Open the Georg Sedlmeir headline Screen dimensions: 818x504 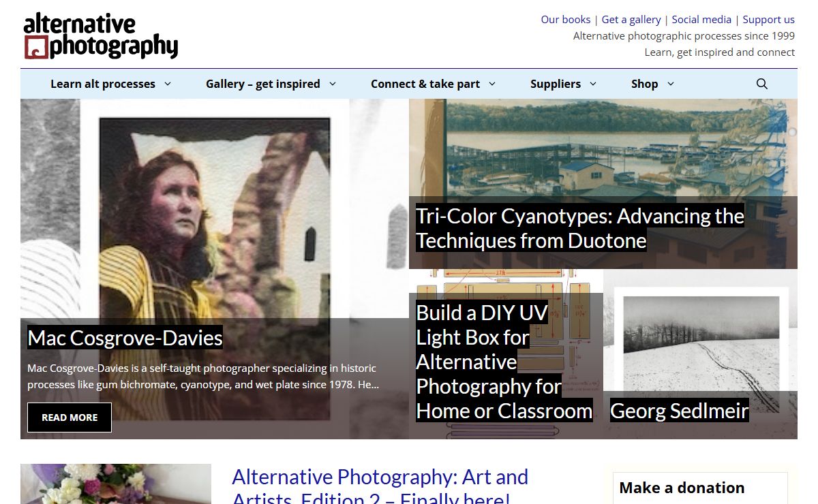(x=680, y=411)
